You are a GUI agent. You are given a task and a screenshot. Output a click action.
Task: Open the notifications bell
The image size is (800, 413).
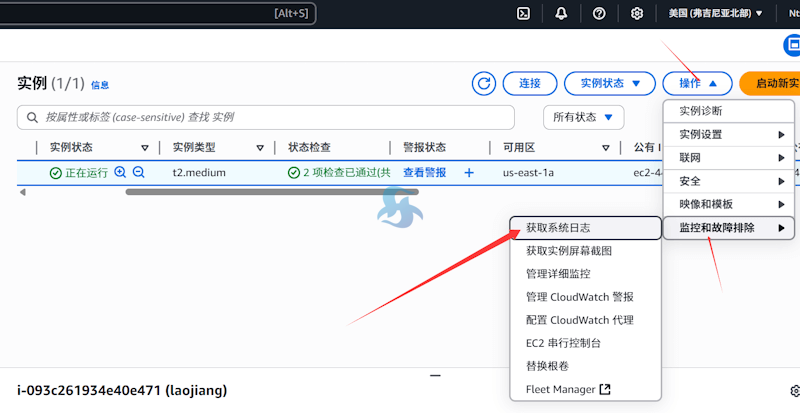(561, 14)
